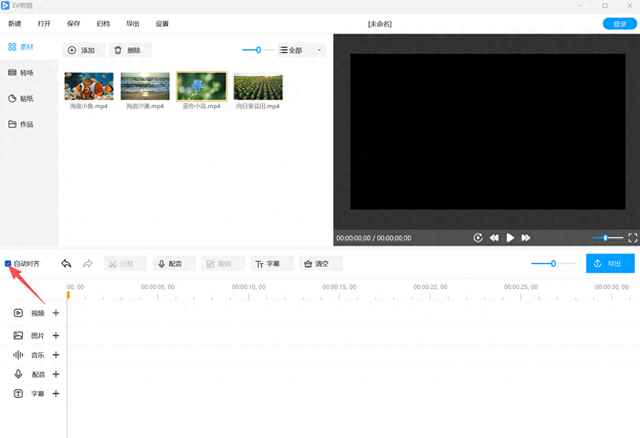Click the plus icon on the 视频 track
The height and width of the screenshot is (438, 640).
pos(56,313)
